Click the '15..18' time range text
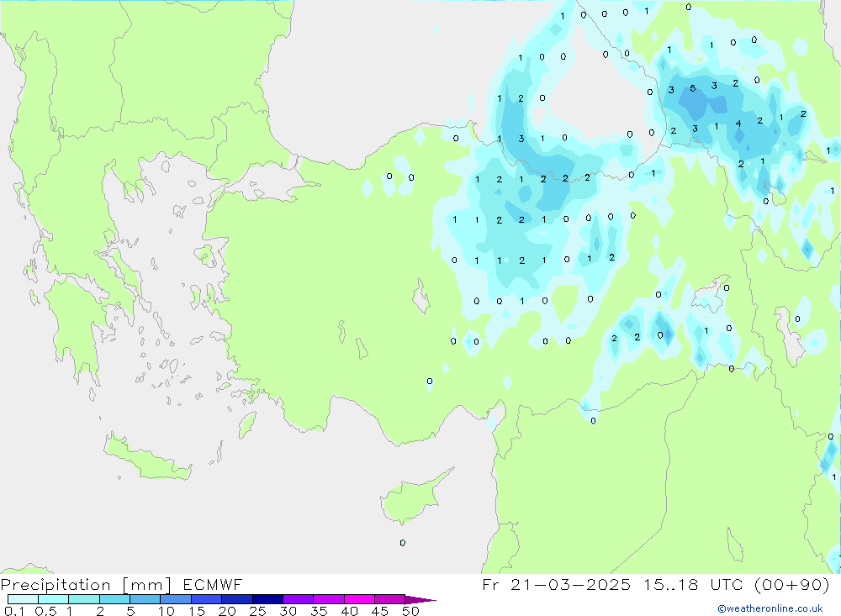This screenshot has width=841, height=616. pos(671,584)
